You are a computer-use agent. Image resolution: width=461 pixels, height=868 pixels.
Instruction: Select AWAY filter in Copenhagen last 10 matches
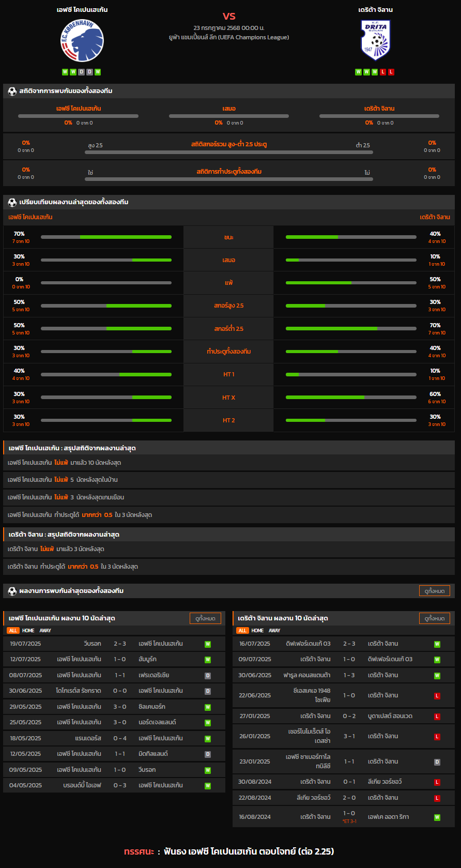click(45, 631)
